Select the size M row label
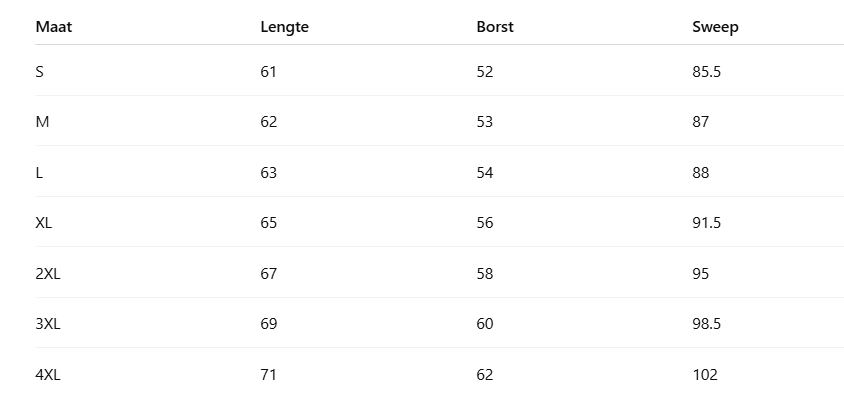The image size is (844, 408). [x=42, y=122]
